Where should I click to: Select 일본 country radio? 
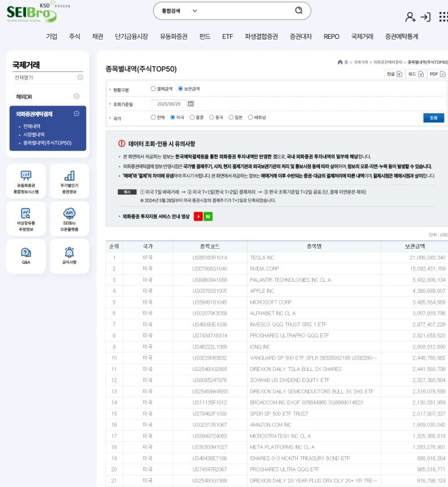(x=231, y=117)
